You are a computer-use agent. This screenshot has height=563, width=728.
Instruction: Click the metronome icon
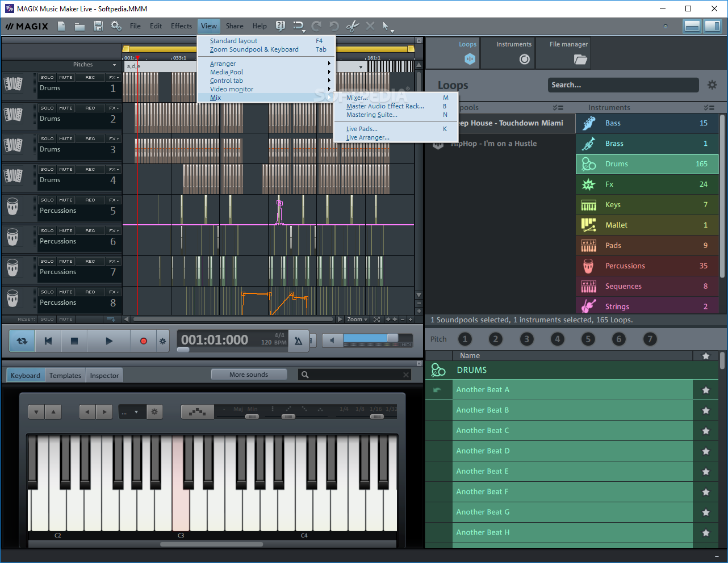tap(298, 341)
